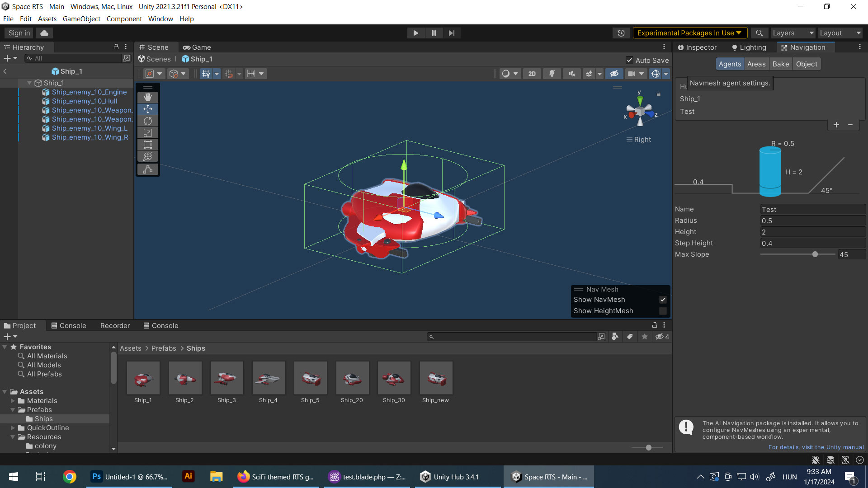Click Experimental Packages In Use button
868x488 pixels.
pos(689,33)
